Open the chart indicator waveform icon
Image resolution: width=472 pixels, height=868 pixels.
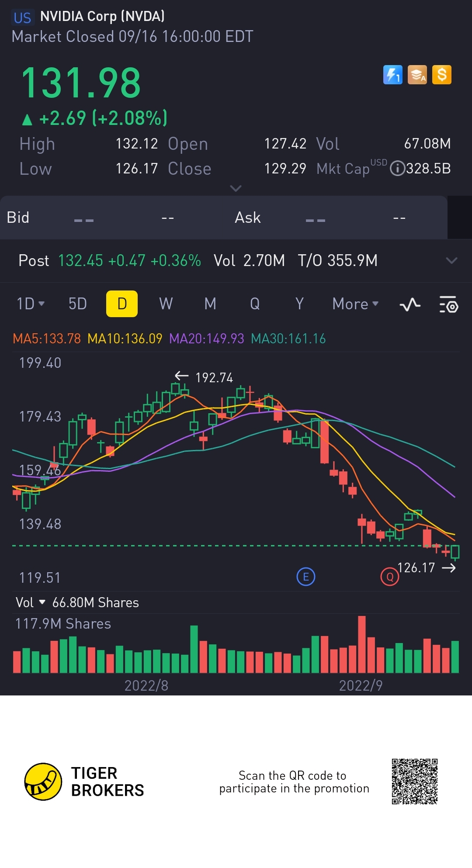410,304
